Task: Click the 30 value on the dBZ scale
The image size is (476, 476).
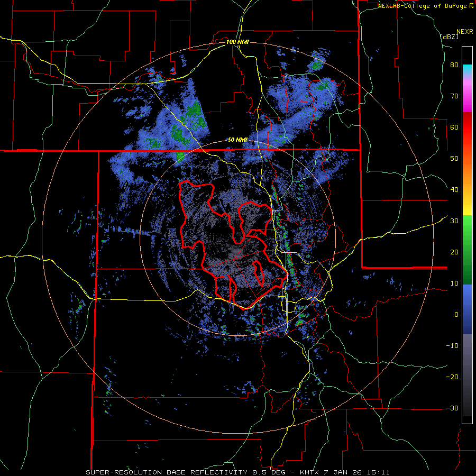Action: [454, 221]
